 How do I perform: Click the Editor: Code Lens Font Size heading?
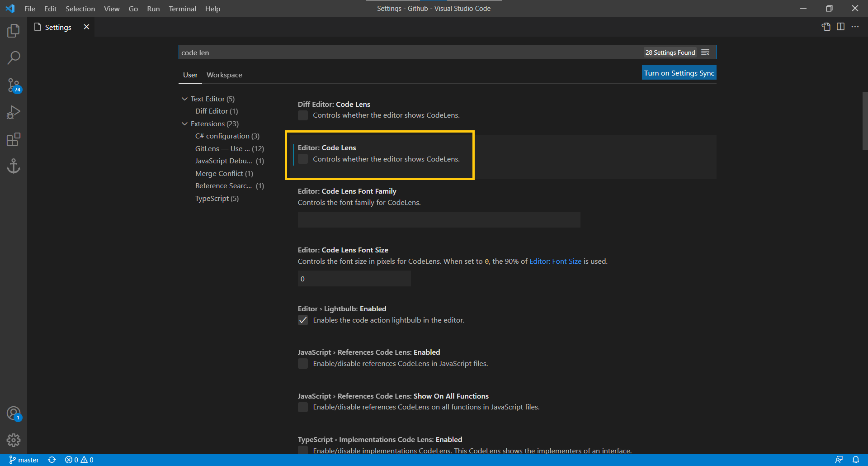click(343, 250)
